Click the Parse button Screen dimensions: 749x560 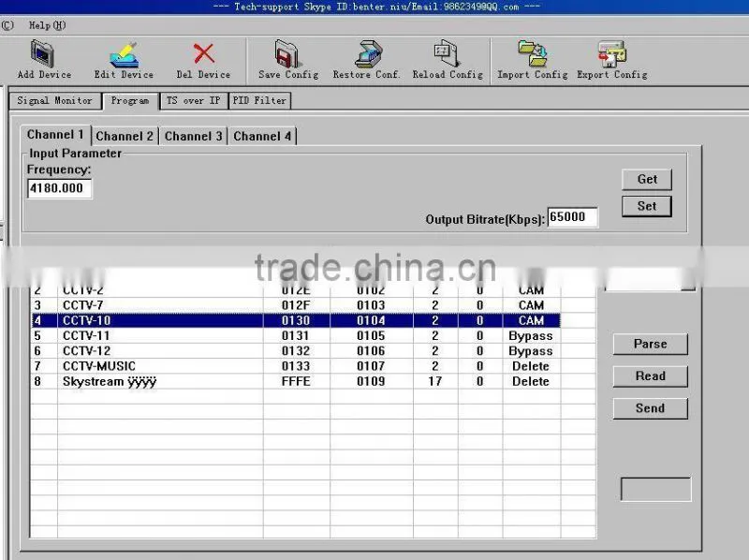pos(650,344)
